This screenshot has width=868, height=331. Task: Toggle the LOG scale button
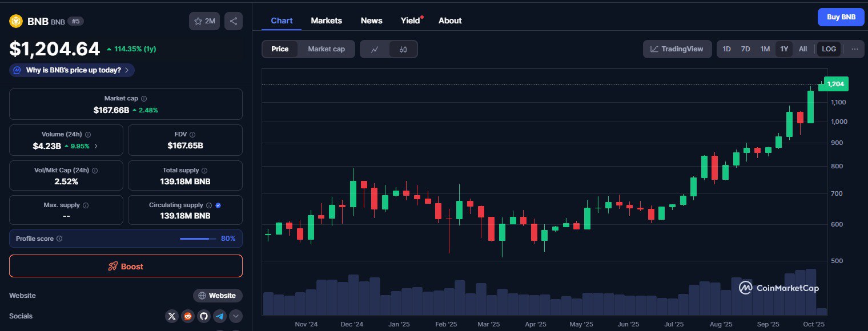(x=829, y=49)
